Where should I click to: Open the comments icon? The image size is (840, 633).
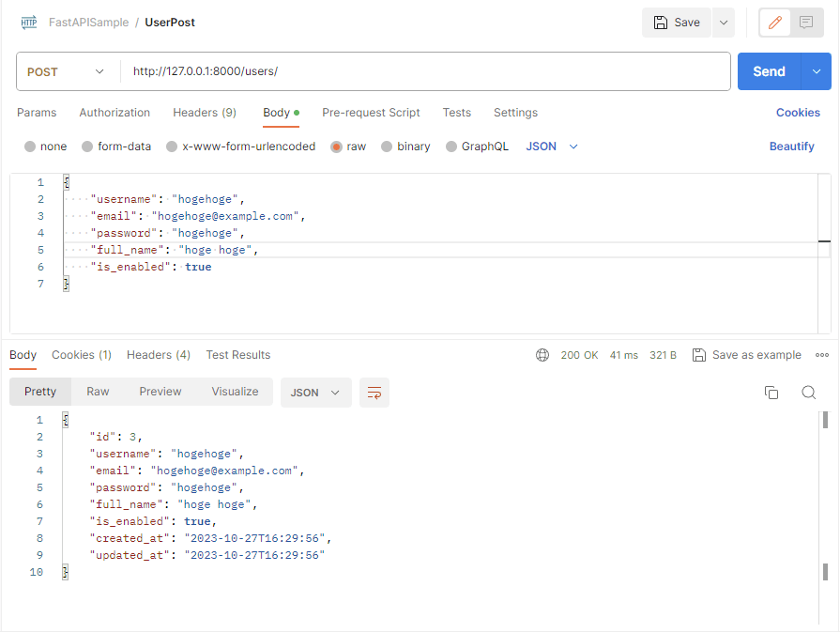tap(806, 23)
